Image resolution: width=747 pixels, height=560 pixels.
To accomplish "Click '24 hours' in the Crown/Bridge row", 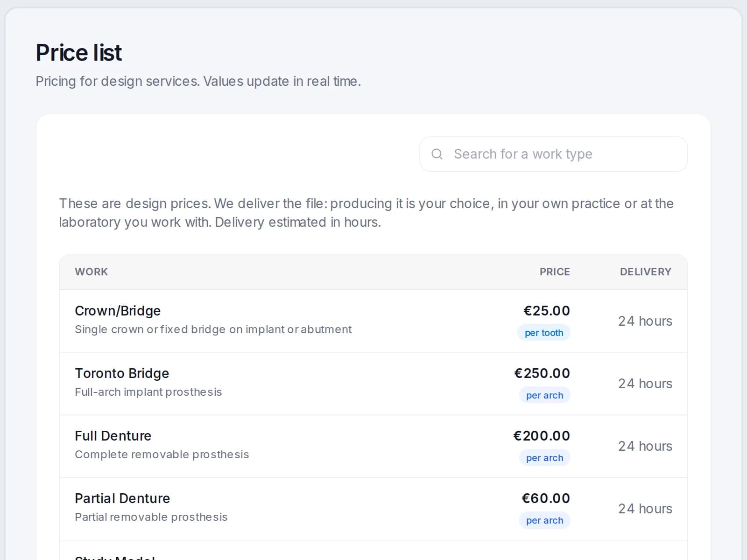I will [645, 321].
